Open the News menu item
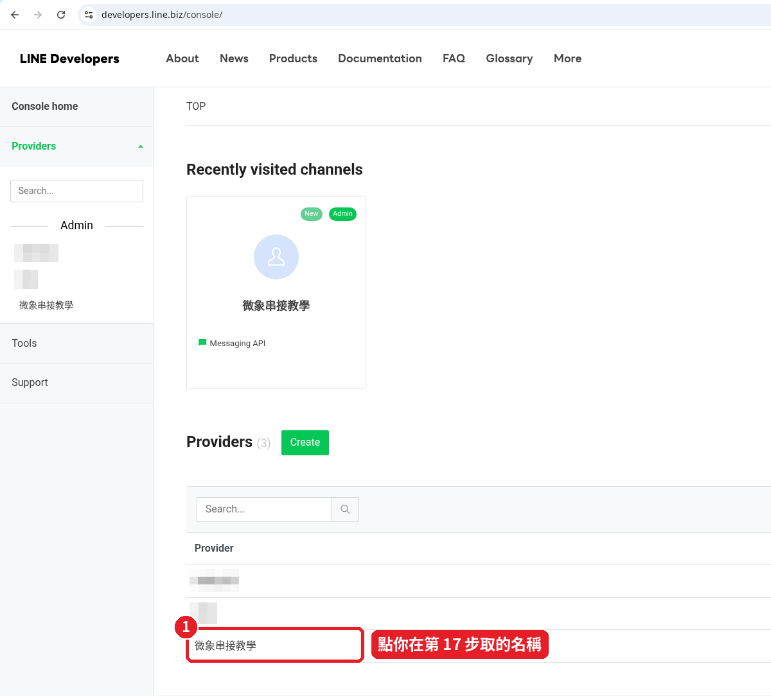Viewport: 771px width, 700px height. (x=234, y=58)
